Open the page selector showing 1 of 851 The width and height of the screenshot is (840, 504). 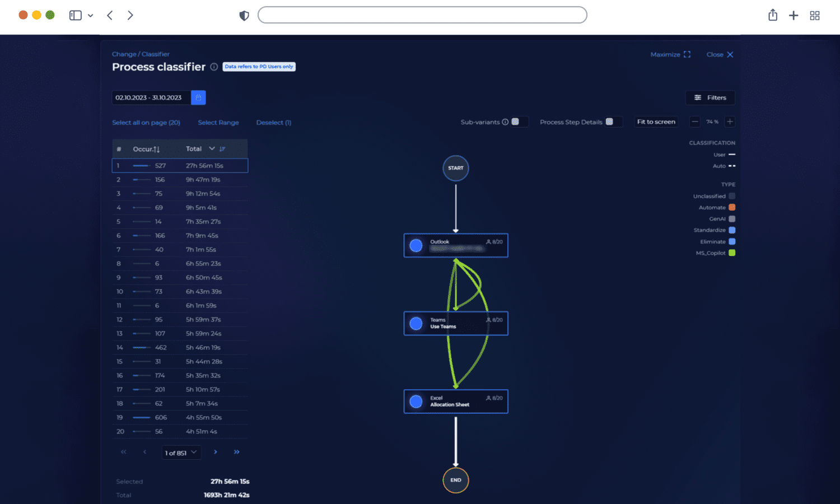coord(181,452)
